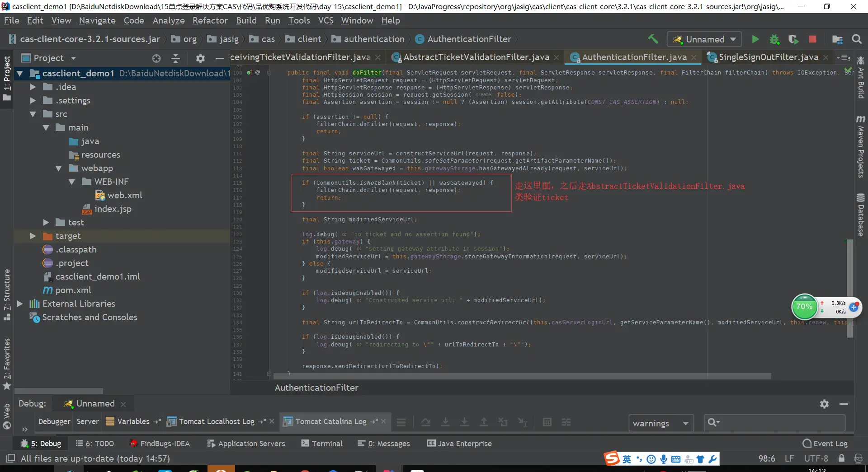Toggle tool window bars icon at bottom-left
Image resolution: width=868 pixels, height=472 pixels.
pyautogui.click(x=10, y=458)
